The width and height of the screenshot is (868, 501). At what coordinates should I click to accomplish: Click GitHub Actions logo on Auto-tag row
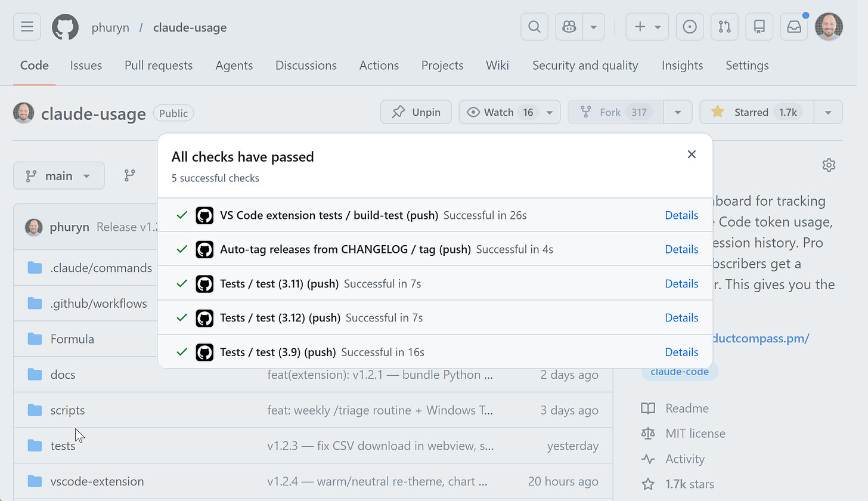pos(204,249)
